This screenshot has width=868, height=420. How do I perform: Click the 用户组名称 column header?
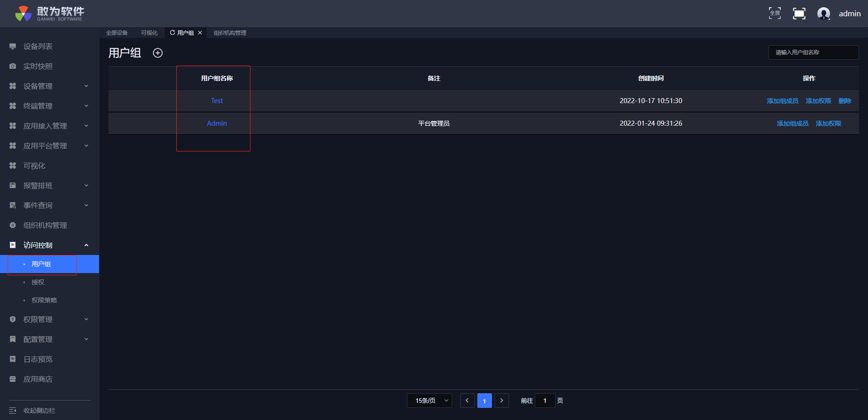point(217,78)
